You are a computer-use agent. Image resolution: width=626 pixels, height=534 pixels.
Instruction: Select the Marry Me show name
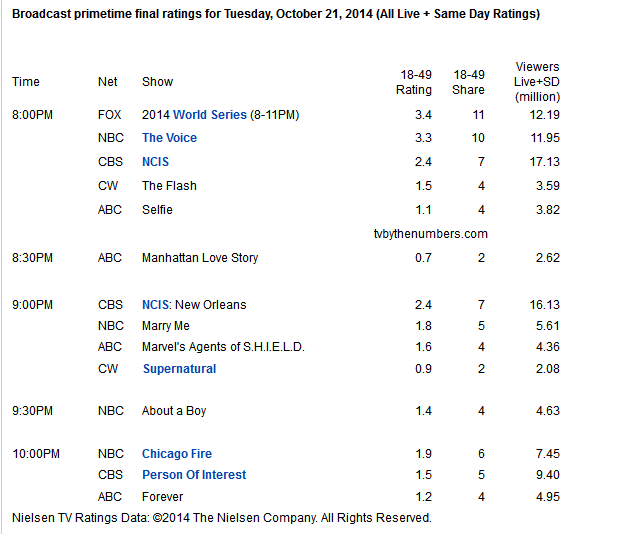tap(167, 326)
